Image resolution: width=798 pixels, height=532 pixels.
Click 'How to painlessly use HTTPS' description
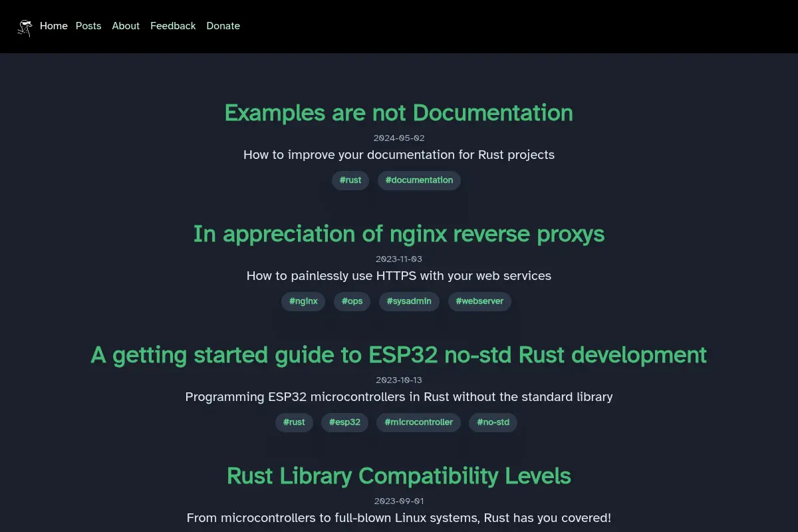399,276
